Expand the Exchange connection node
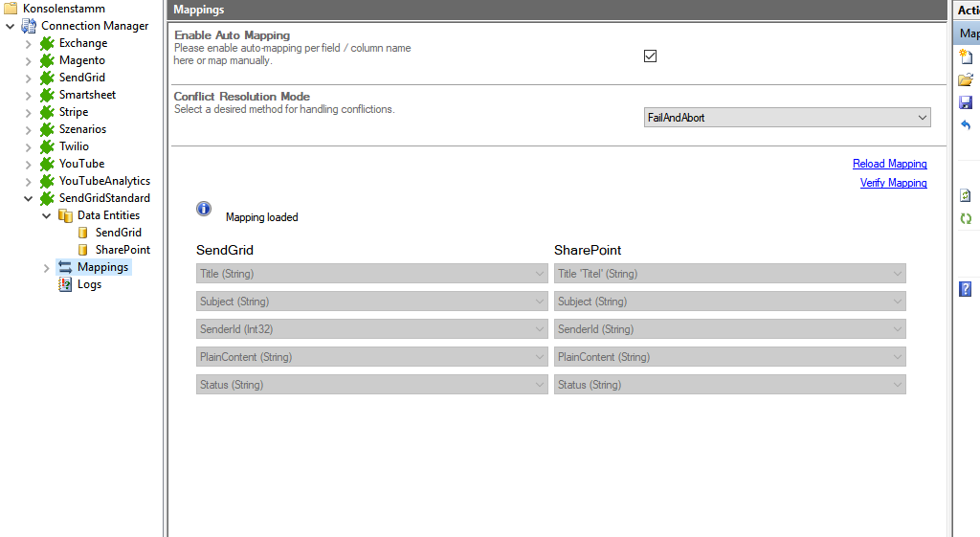 [29, 43]
